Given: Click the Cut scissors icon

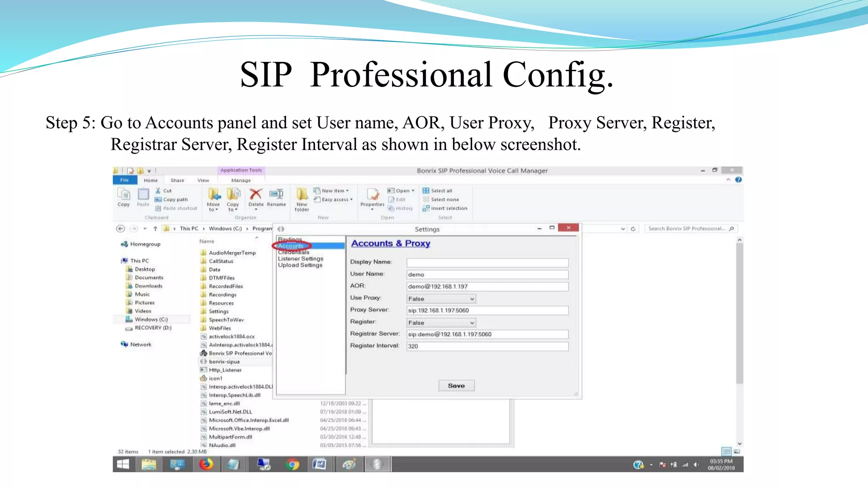Looking at the screenshot, I should 158,191.
